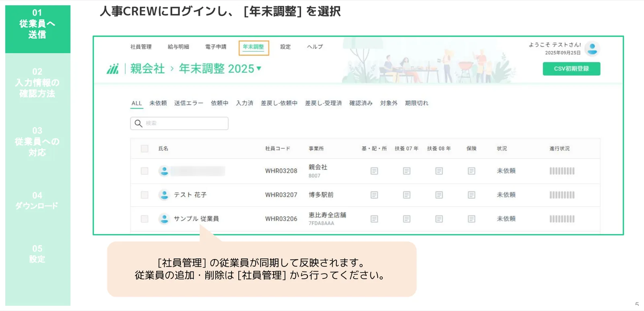This screenshot has height=311, width=644.
Task: Click avatar icon of employee WHR03208
Action: click(164, 171)
